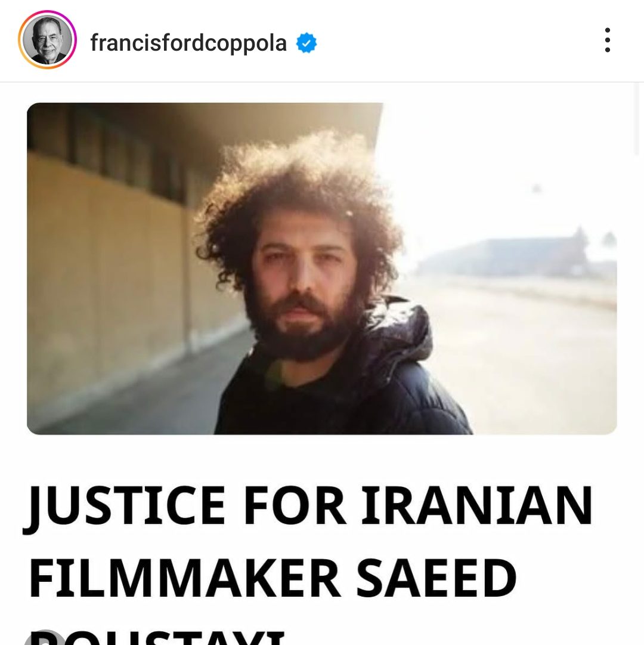Image resolution: width=644 pixels, height=645 pixels.
Task: Click the "JUSTICE FOR IRANIAN" headline line
Action: (309, 505)
